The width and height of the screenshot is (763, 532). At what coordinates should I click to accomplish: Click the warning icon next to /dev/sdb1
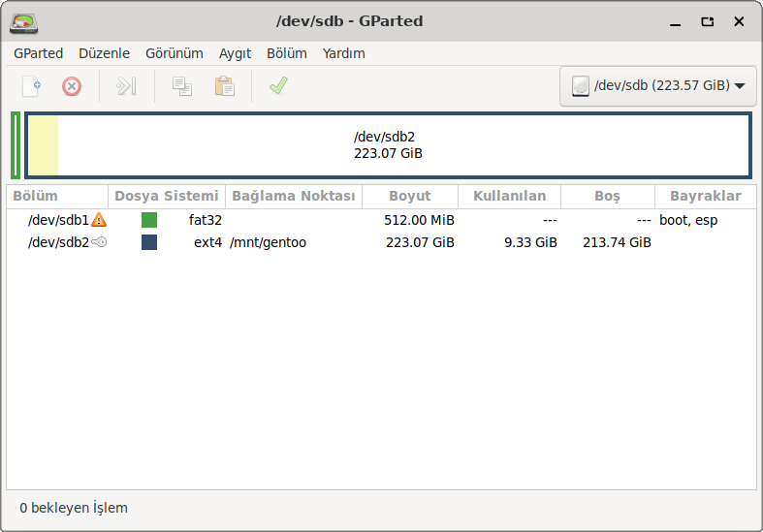(x=99, y=220)
